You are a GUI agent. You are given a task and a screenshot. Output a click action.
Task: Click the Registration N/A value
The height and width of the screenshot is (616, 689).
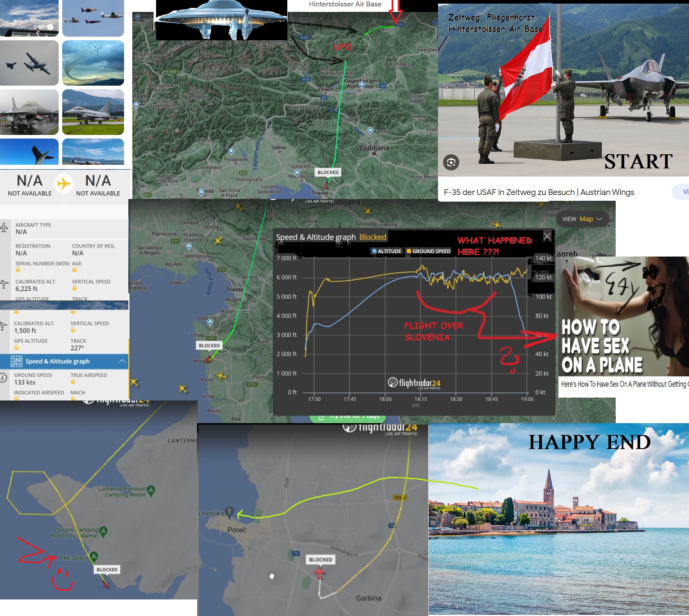(21, 253)
